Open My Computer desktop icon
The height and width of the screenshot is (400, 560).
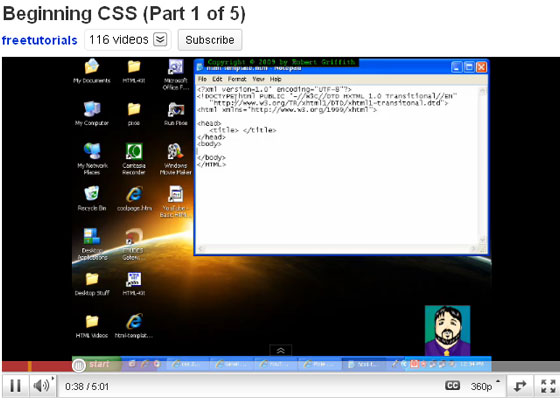point(92,113)
